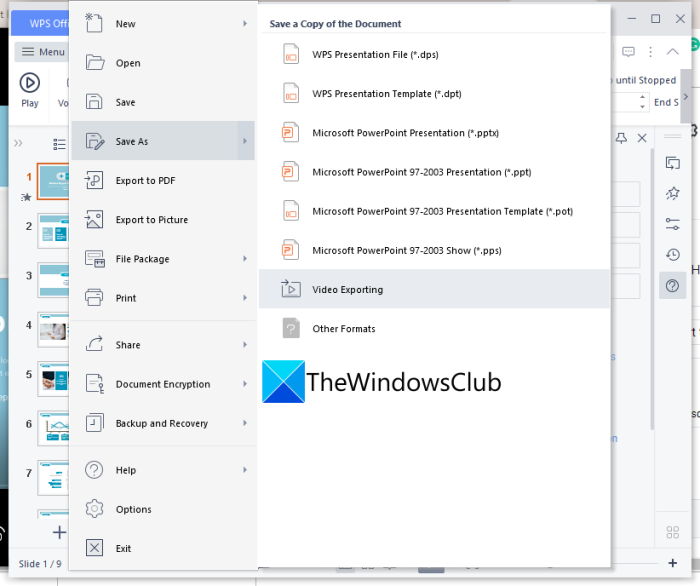Select slide 1 thumbnail

(x=53, y=181)
